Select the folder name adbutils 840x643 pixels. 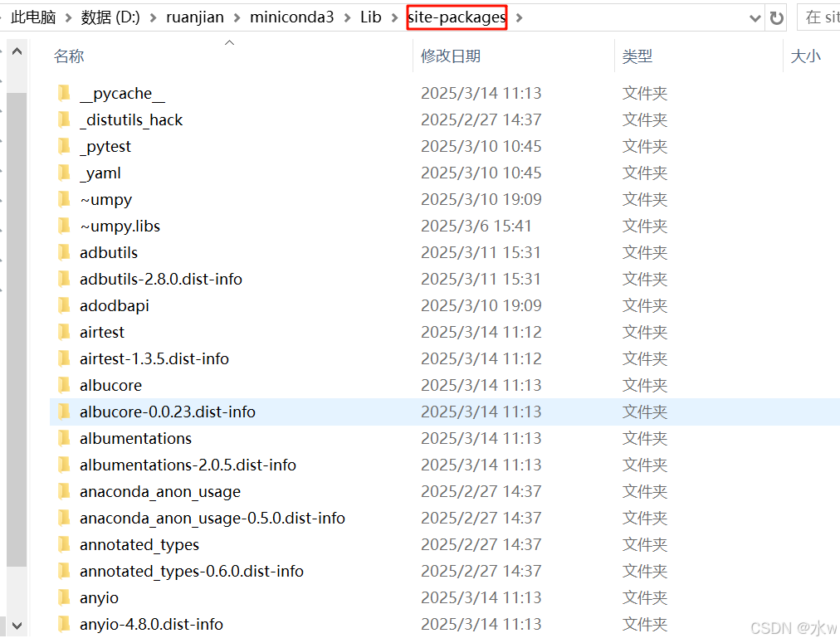(109, 252)
